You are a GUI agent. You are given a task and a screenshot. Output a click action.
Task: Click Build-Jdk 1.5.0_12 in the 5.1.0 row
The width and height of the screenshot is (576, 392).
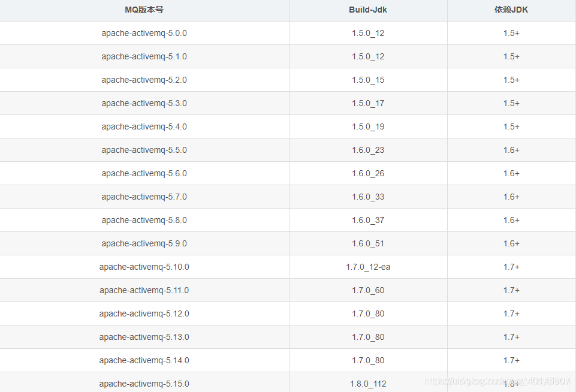click(x=367, y=56)
